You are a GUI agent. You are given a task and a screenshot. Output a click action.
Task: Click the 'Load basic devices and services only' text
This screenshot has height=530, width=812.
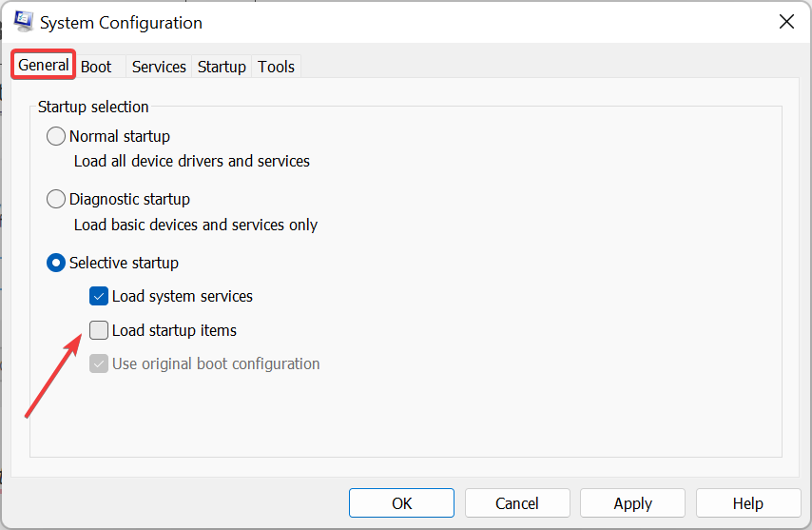click(196, 226)
